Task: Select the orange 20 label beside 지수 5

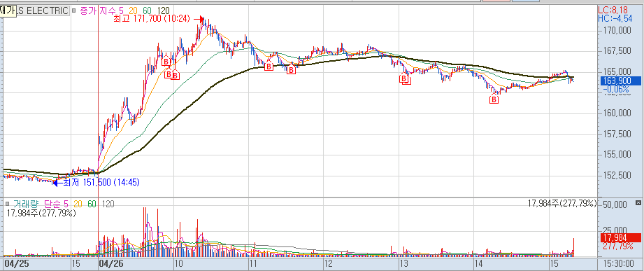Action: [132, 11]
